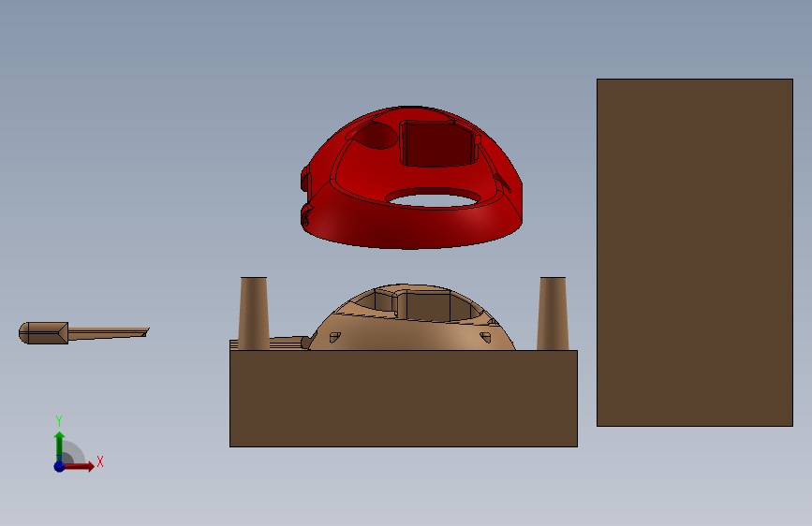Click the left tapered guide pin
This screenshot has height=526, width=812.
click(x=254, y=314)
